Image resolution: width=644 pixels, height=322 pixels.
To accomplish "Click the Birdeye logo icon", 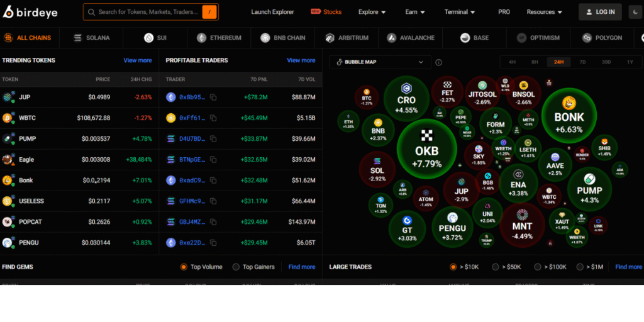I will click(9, 11).
